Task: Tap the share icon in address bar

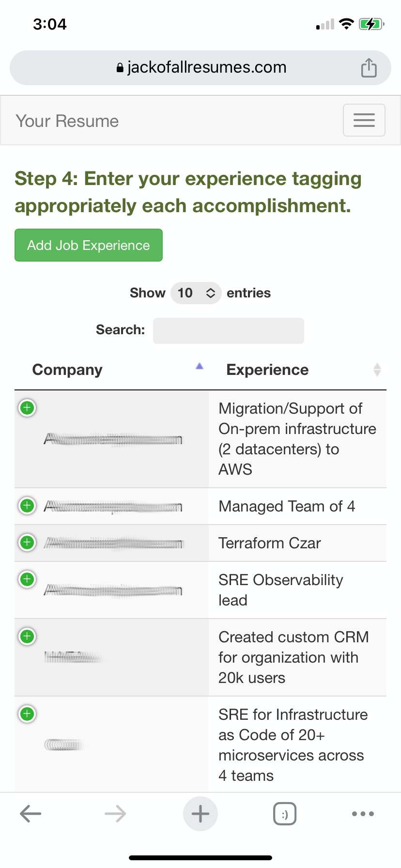Action: (369, 68)
